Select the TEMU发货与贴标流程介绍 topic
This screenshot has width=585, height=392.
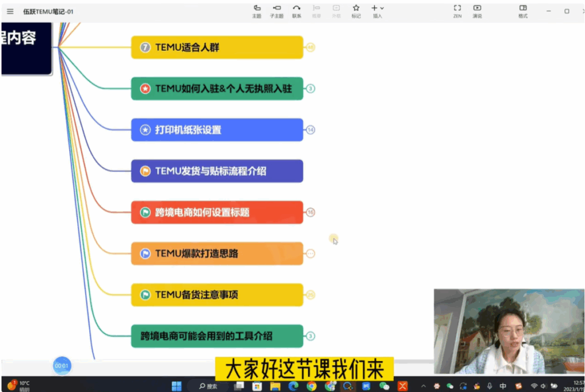click(217, 171)
